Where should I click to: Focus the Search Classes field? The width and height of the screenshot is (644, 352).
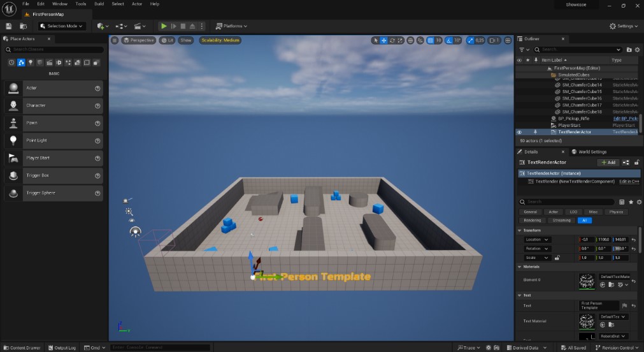click(54, 49)
